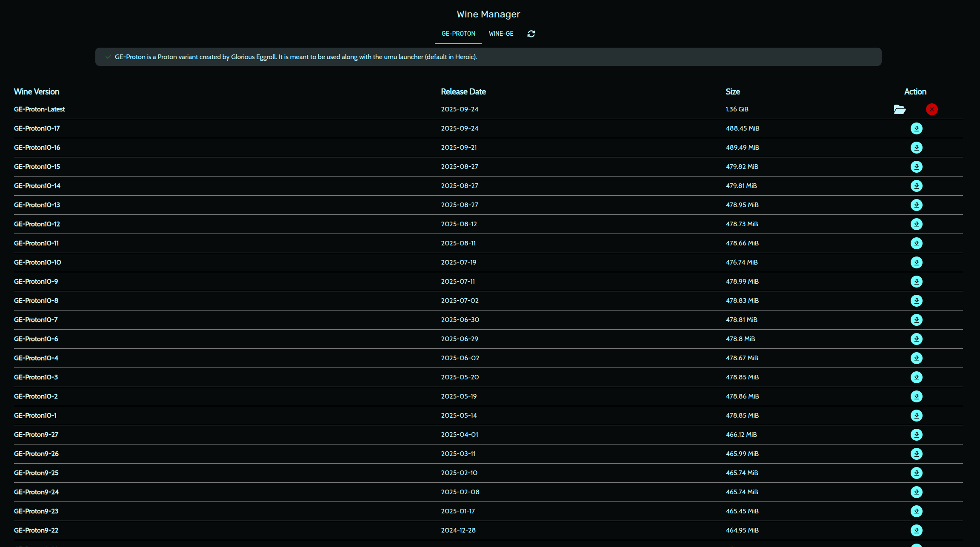Viewport: 980px width, 547px height.
Task: Click download icon for GE-Proton10-4
Action: 916,358
